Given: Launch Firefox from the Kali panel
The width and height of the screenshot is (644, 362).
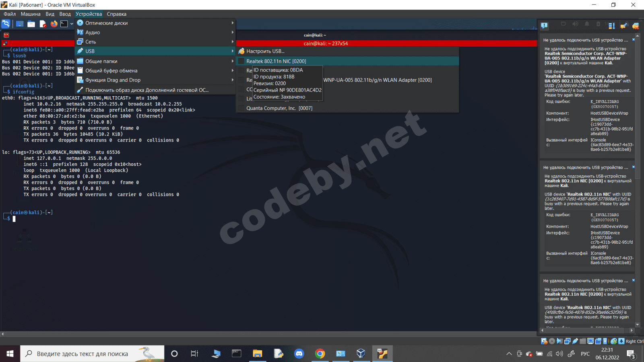Looking at the screenshot, I should (x=54, y=24).
